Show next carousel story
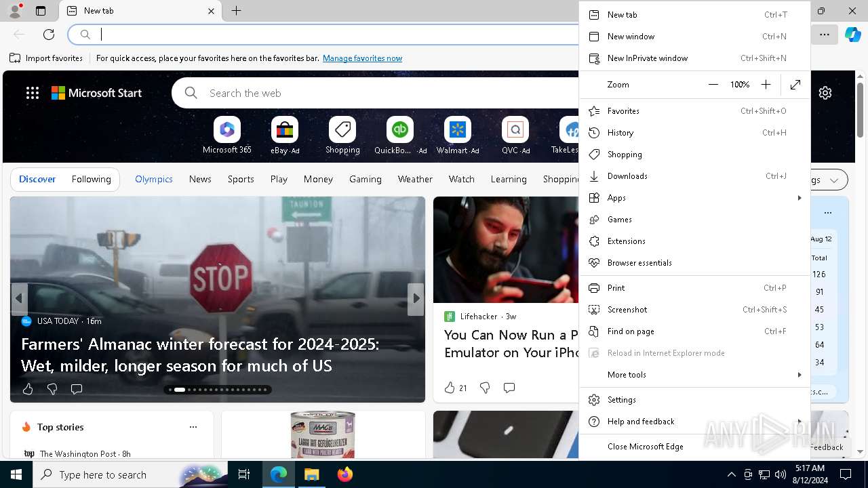 (416, 298)
